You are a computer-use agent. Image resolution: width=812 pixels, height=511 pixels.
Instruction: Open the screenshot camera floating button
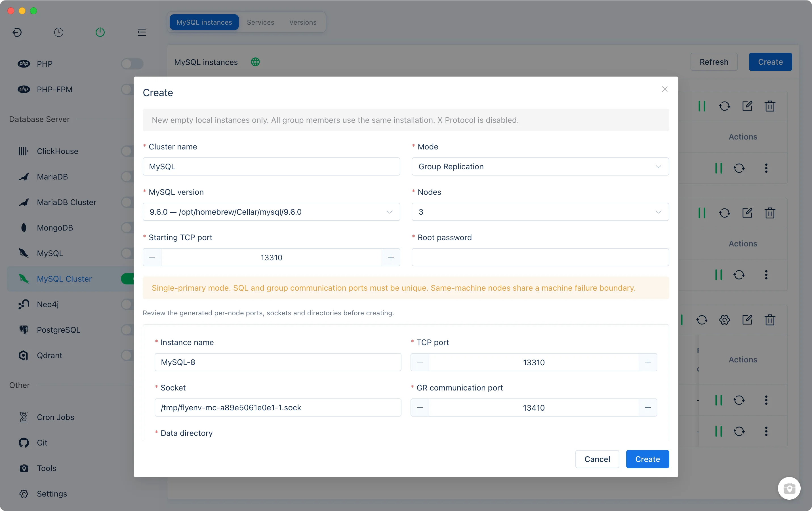789,488
